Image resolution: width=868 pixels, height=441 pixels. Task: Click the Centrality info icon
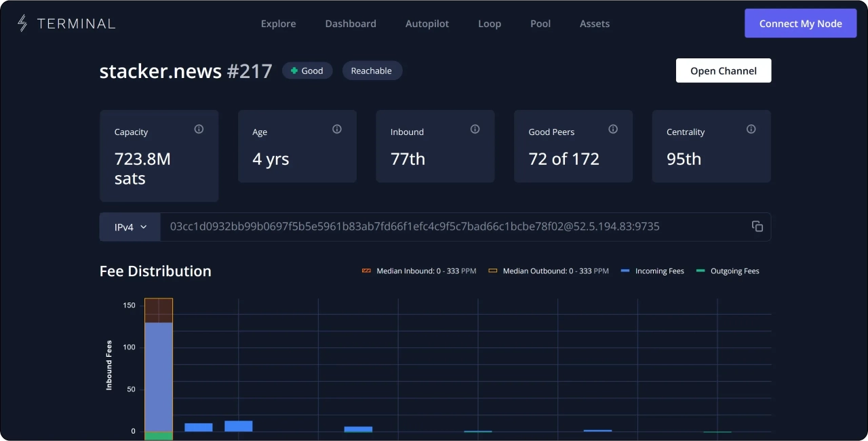tap(751, 129)
